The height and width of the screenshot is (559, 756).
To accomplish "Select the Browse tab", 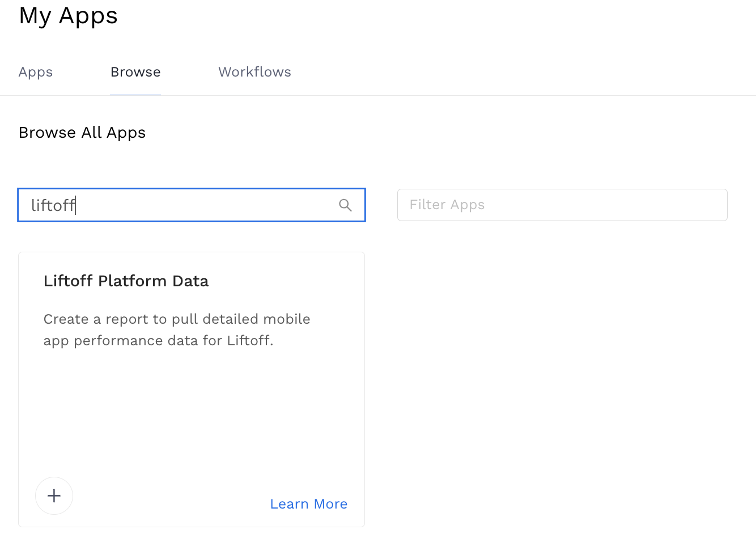I will pyautogui.click(x=135, y=72).
